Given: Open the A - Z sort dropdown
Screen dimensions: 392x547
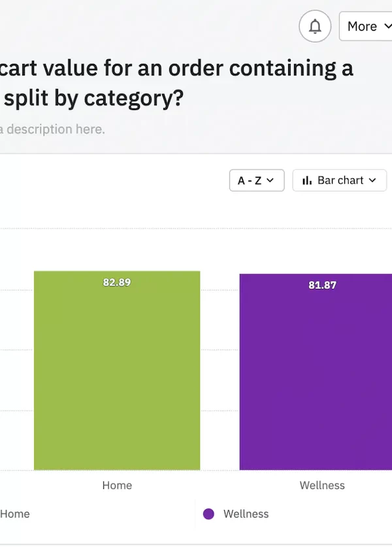Looking at the screenshot, I should [257, 180].
